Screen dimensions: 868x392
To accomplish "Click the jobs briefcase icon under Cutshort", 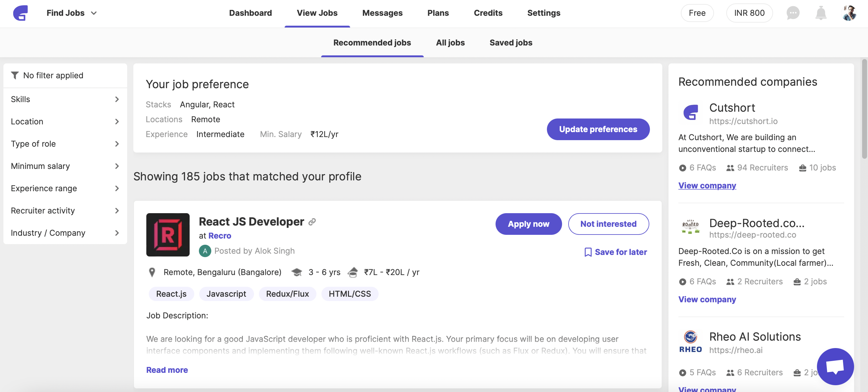I will 802,168.
